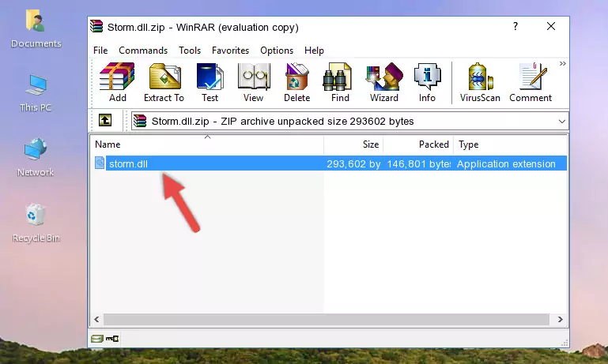The image size is (608, 364).
Task: Click the WinRAR title bar icon
Action: [96, 27]
